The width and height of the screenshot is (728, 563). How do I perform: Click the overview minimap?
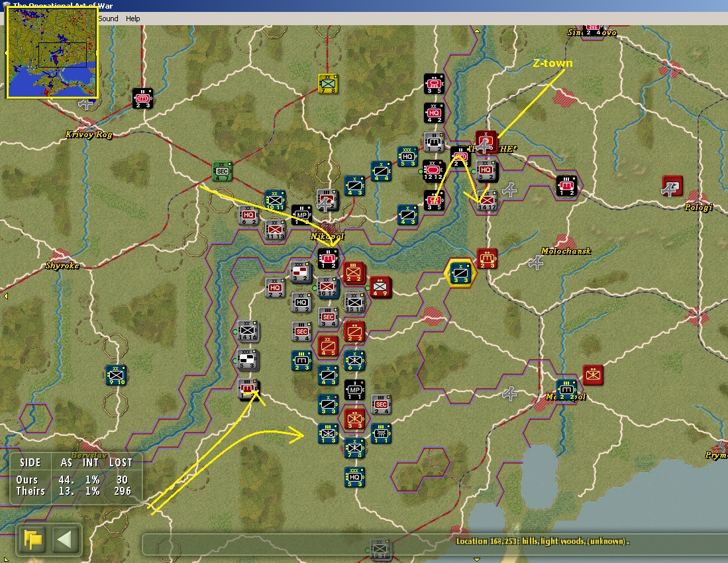click(x=52, y=52)
